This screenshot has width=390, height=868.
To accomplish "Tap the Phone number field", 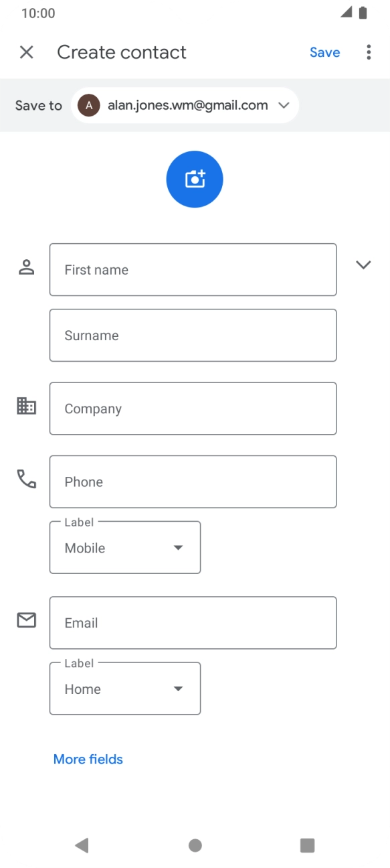I will click(x=193, y=482).
